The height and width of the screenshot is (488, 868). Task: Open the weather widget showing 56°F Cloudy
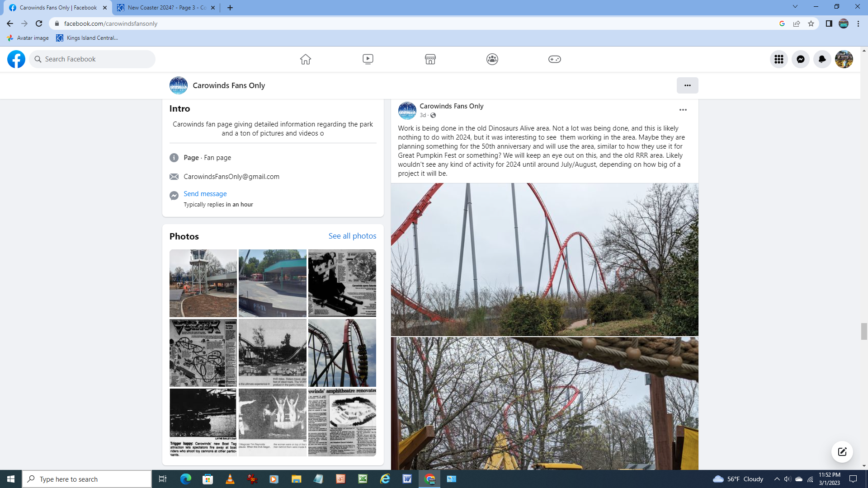coord(738,479)
